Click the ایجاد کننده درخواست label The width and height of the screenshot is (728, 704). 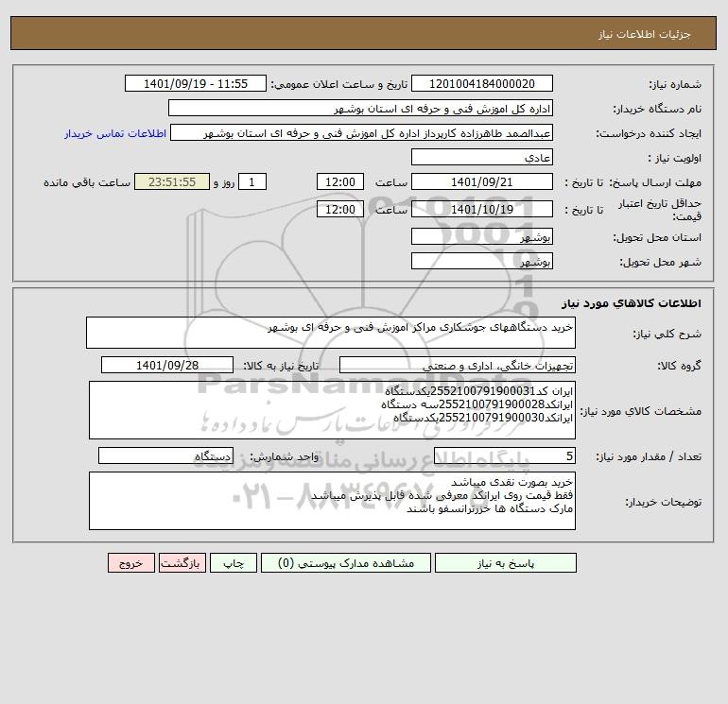(x=649, y=133)
